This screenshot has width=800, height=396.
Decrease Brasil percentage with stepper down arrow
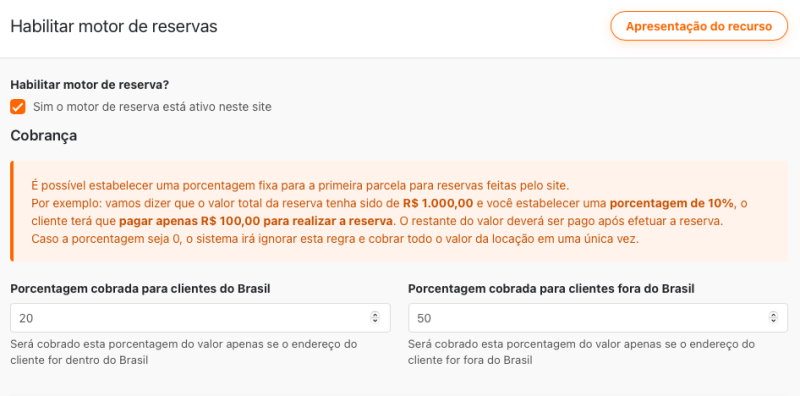pyautogui.click(x=375, y=321)
